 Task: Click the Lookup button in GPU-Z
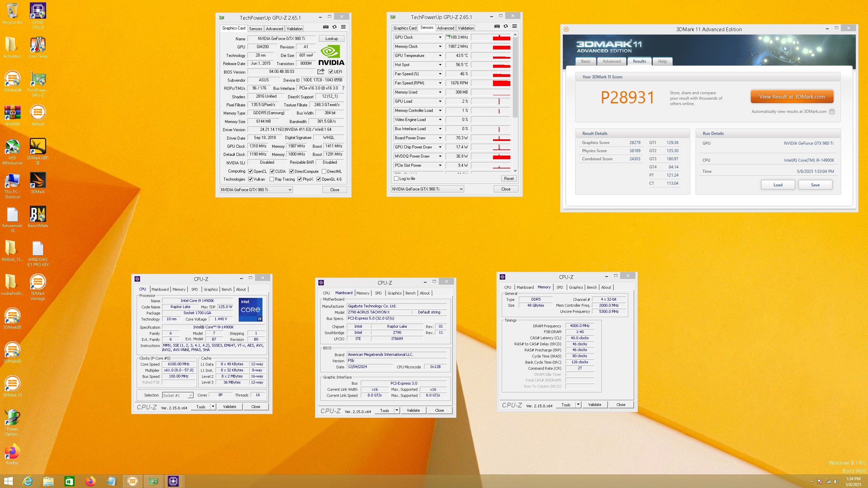tap(331, 38)
